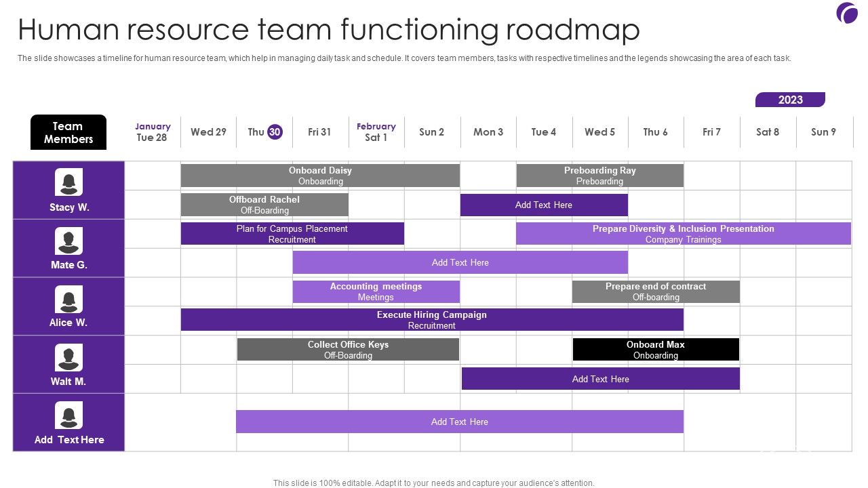The height and width of the screenshot is (488, 868).
Task: Click the footer note This slide is 100% editable
Action: click(x=434, y=483)
